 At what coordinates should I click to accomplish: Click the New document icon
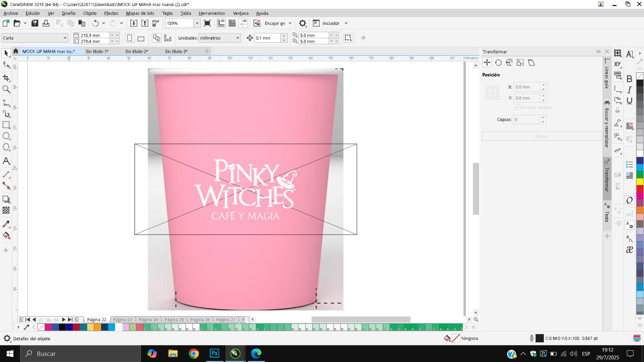pos(6,23)
